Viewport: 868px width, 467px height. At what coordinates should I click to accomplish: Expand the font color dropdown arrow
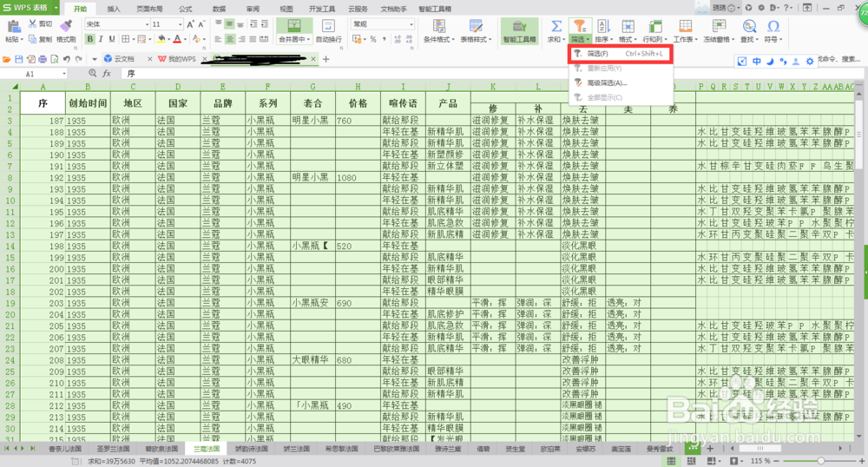click(185, 39)
